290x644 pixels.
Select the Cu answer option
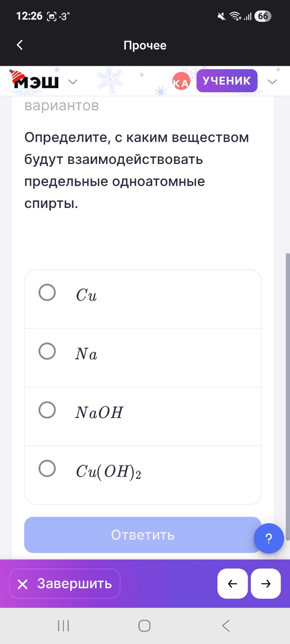(47, 293)
